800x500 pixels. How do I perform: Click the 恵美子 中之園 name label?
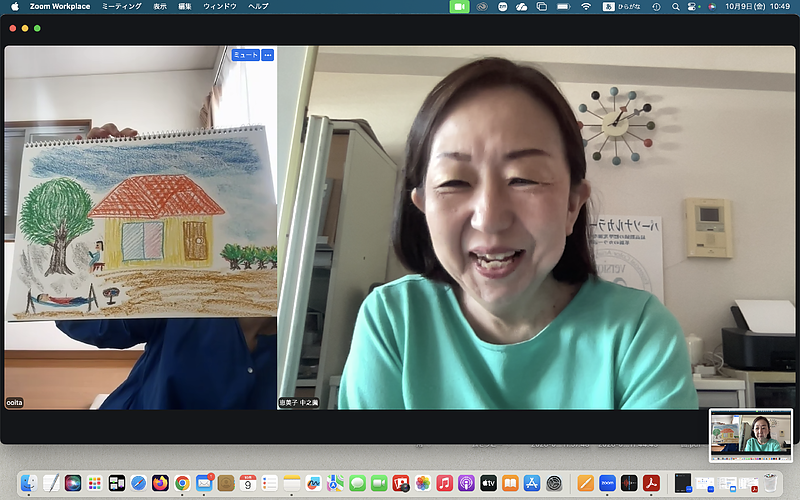pos(299,403)
